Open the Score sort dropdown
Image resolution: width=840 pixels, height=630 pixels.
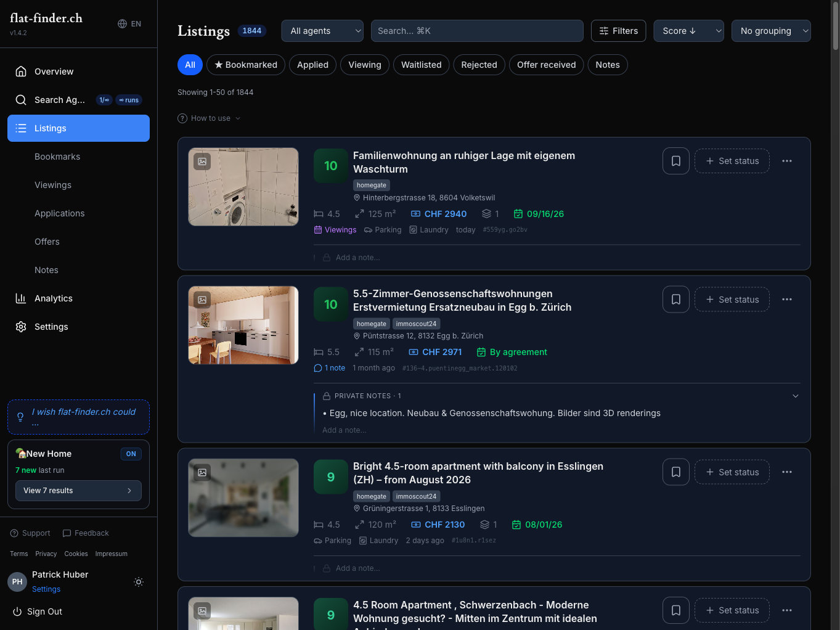[688, 31]
